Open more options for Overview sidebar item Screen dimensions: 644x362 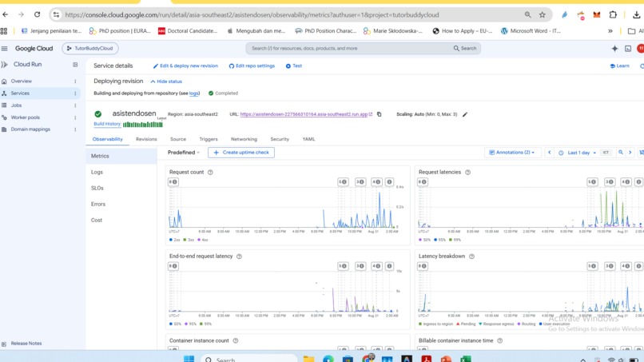coord(75,82)
